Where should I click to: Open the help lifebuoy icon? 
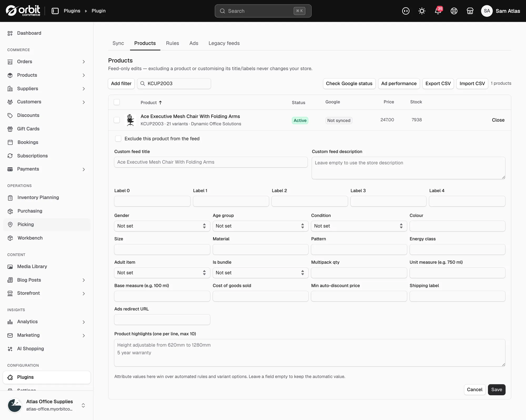[x=454, y=11]
